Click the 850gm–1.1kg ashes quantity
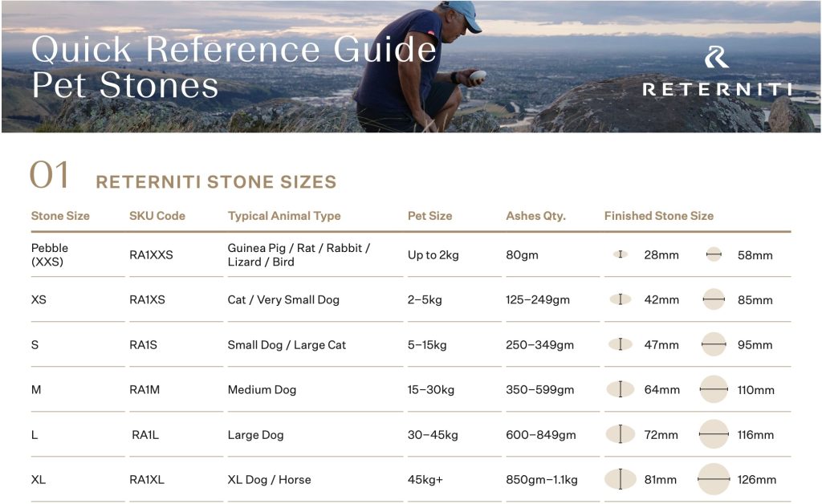Viewport: 822px width, 504px height. coord(542,479)
